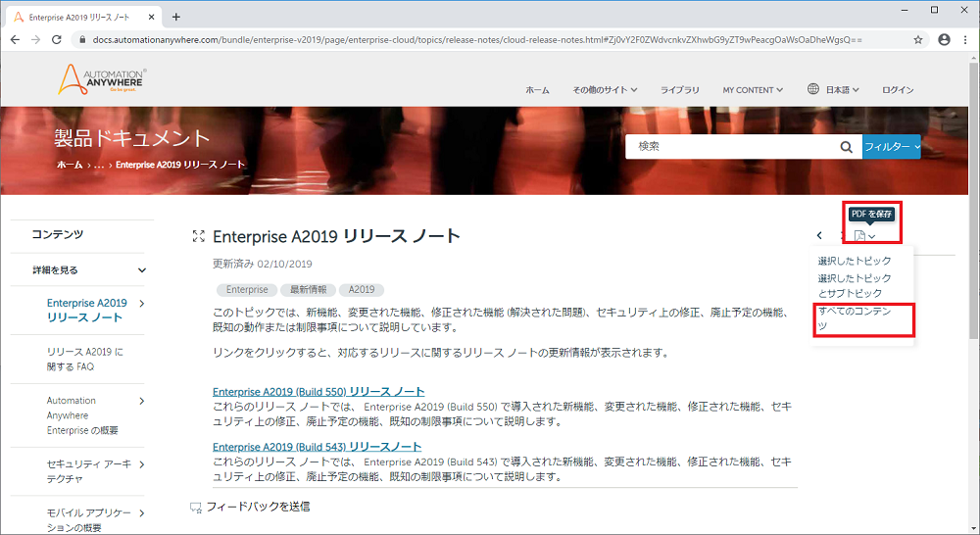Open リリース A2019 に関する FAQ sidebar item
This screenshot has height=535, width=980.
(85, 360)
